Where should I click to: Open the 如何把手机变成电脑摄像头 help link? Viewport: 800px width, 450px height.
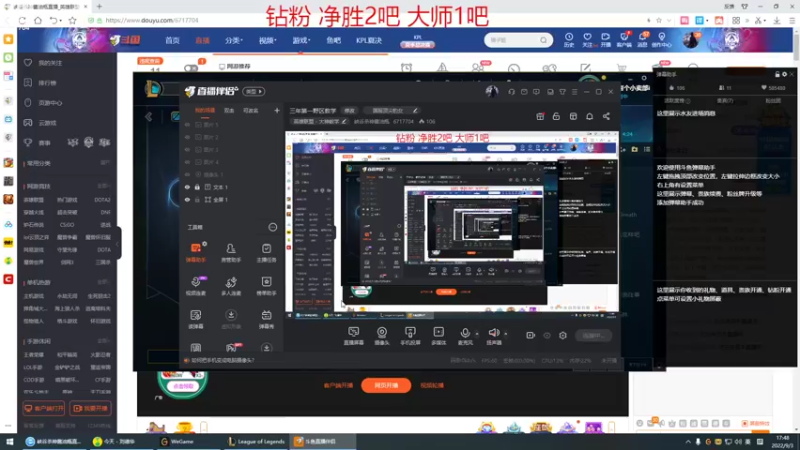222,360
